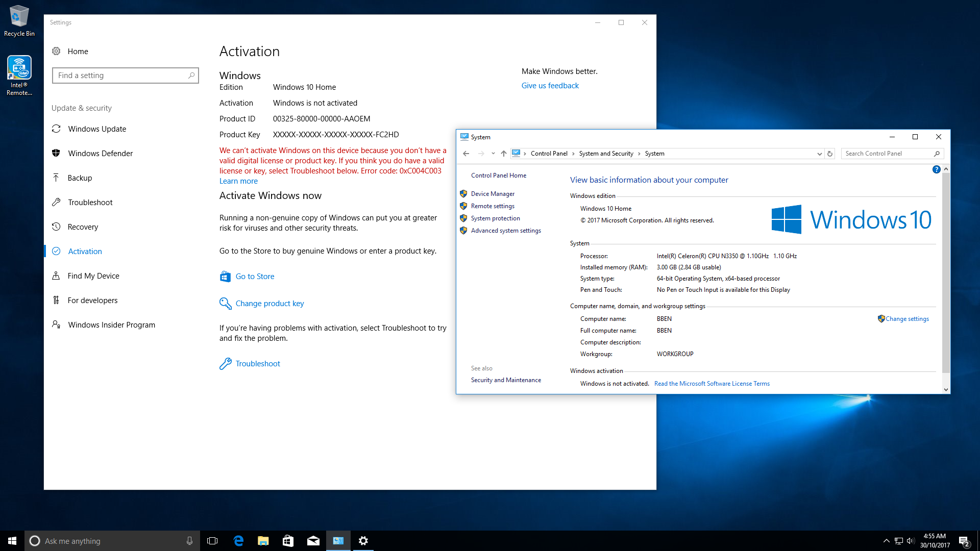Open Microsoft Store from taskbar
980x551 pixels.
pyautogui.click(x=288, y=541)
